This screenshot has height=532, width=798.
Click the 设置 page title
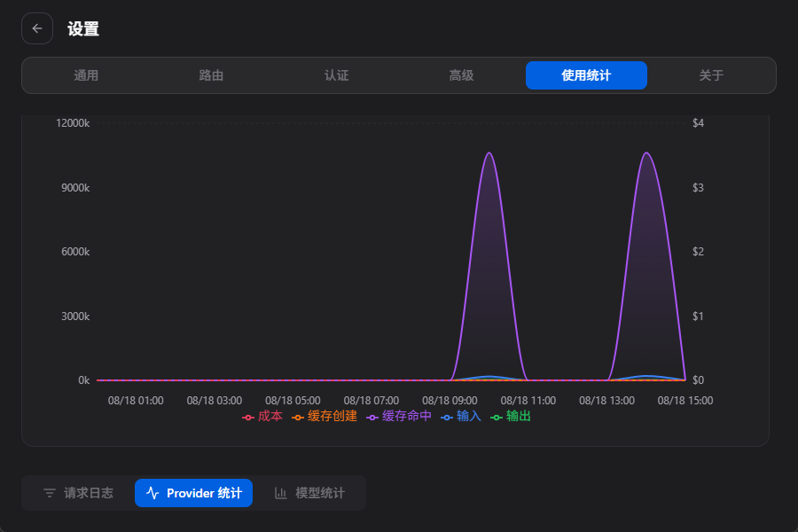(83, 29)
